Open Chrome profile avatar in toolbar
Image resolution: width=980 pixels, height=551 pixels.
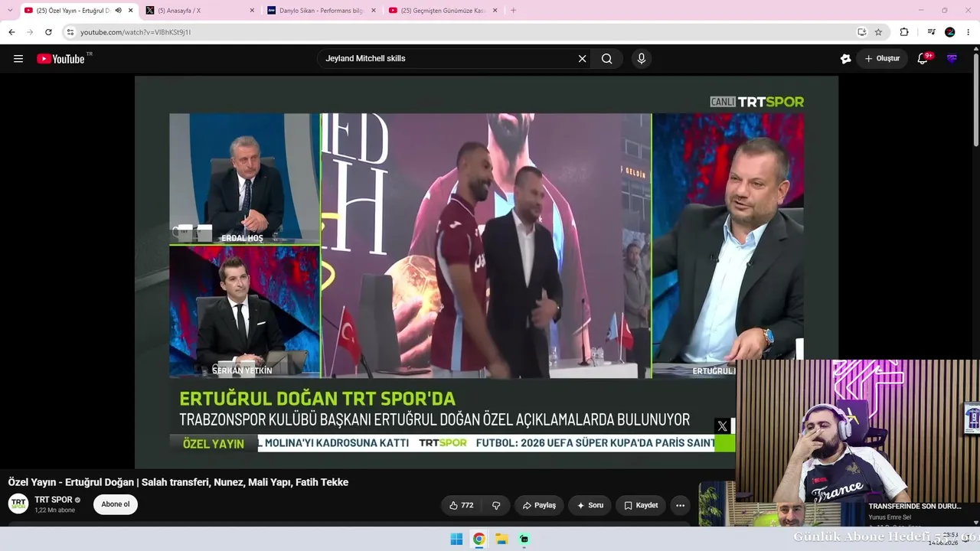point(950,32)
